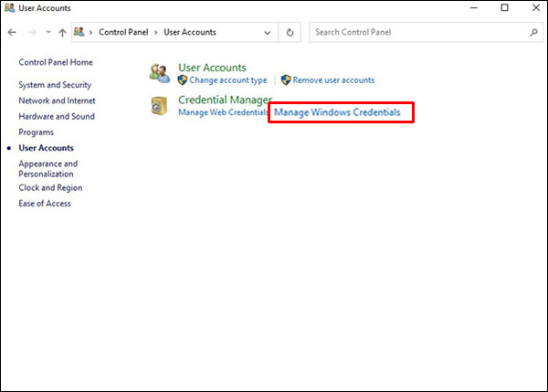Go back with the back arrow
This screenshot has height=392, width=548.
coord(12,33)
